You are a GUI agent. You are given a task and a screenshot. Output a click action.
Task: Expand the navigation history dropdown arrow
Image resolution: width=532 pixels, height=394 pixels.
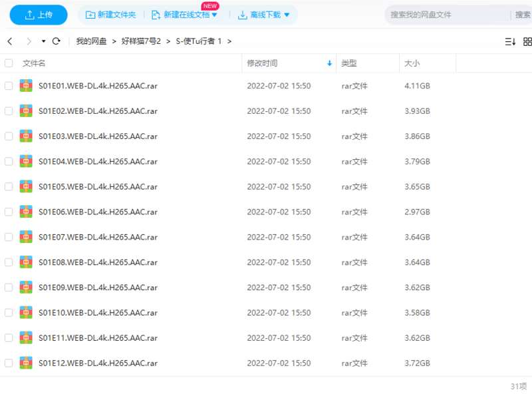(44, 41)
